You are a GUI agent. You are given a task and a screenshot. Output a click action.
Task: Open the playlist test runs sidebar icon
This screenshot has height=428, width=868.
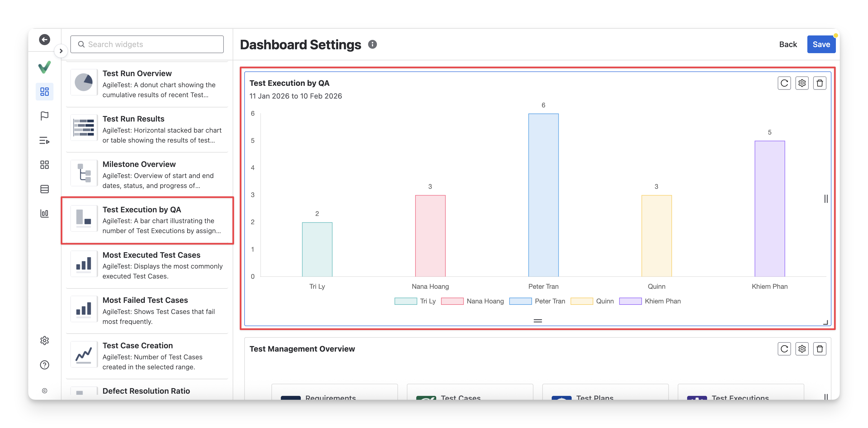click(45, 140)
